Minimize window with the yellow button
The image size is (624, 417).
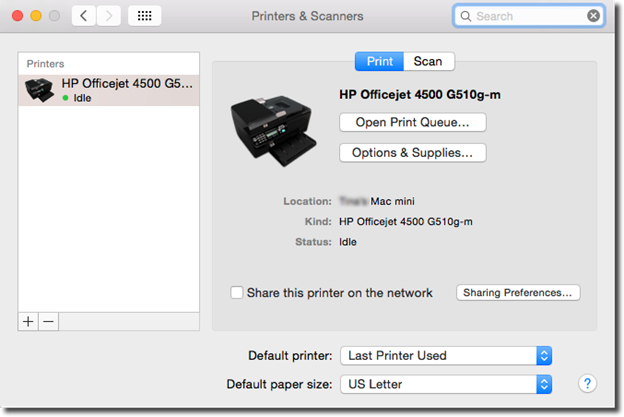coord(36,16)
